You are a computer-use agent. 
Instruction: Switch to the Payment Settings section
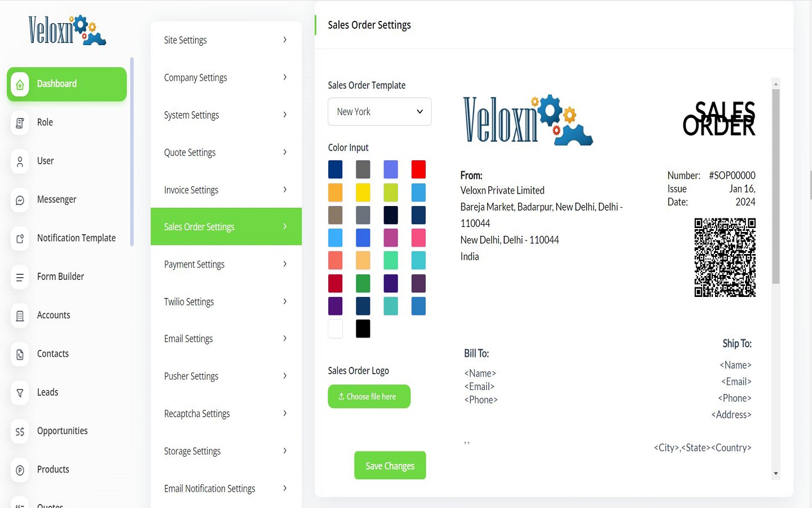tap(226, 264)
